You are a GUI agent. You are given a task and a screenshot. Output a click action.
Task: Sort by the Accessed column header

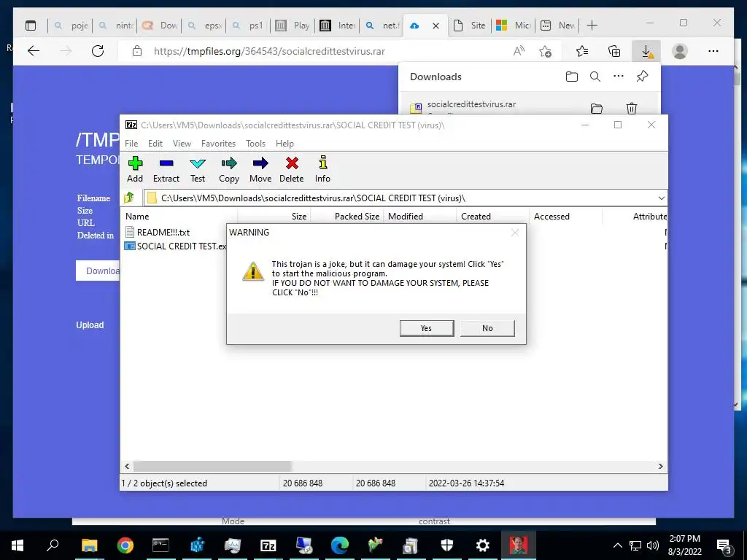566,216
